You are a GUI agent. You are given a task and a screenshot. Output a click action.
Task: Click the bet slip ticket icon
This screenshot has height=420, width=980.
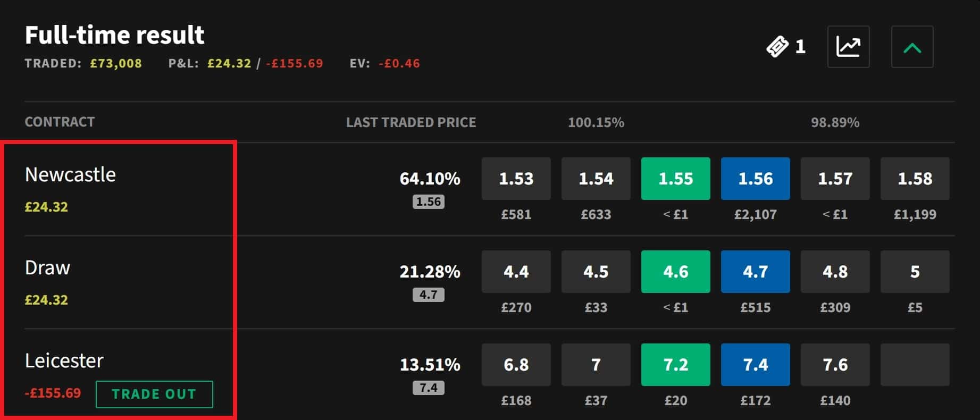[x=777, y=47]
